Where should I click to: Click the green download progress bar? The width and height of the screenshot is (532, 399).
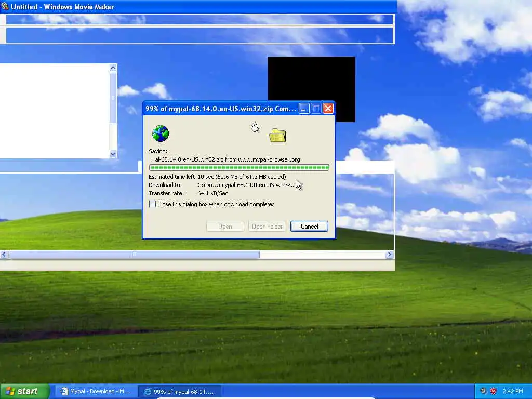[239, 168]
